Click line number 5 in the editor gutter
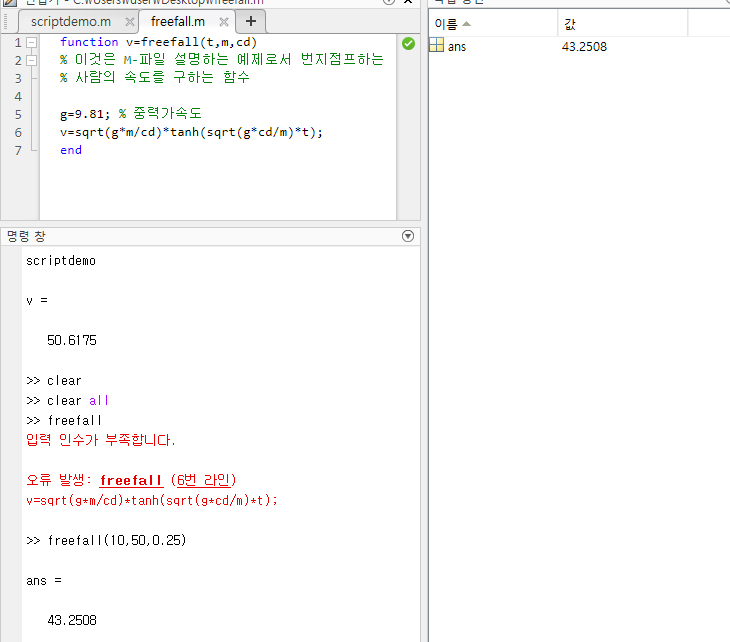Viewport: 730px width, 642px height. pyautogui.click(x=18, y=115)
